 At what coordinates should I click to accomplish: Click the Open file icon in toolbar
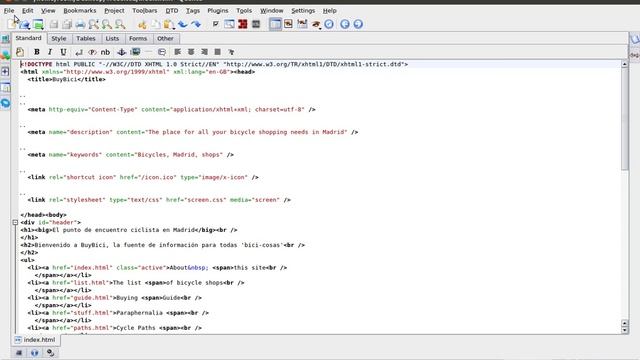point(24,24)
